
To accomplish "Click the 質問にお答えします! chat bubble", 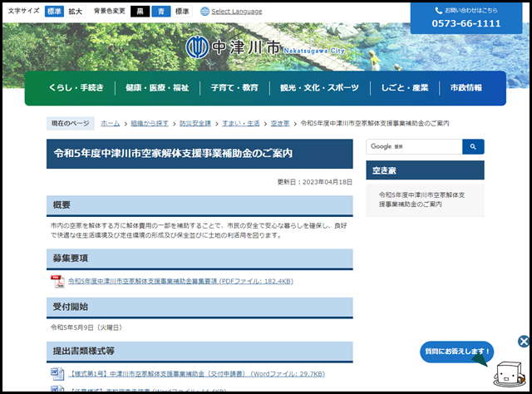I will point(456,352).
